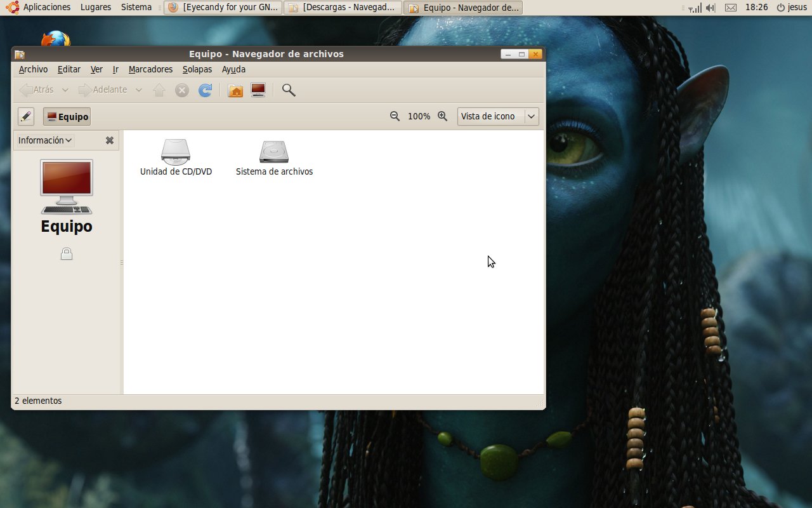Click the lock emblem in side pane
Screen dimensions: 812x508
click(67, 254)
